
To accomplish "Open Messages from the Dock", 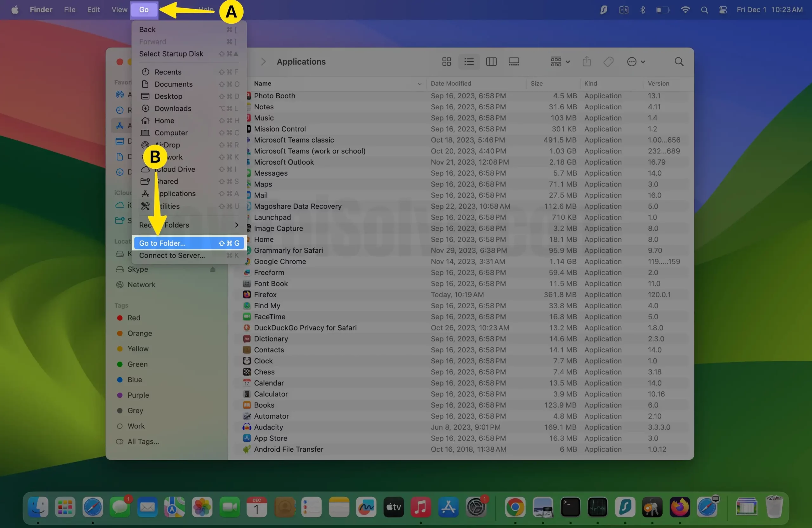I will [x=120, y=507].
